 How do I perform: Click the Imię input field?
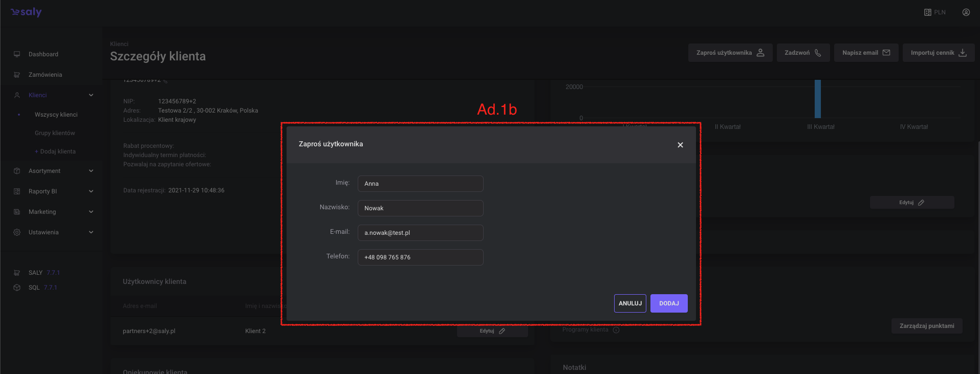[x=420, y=184]
